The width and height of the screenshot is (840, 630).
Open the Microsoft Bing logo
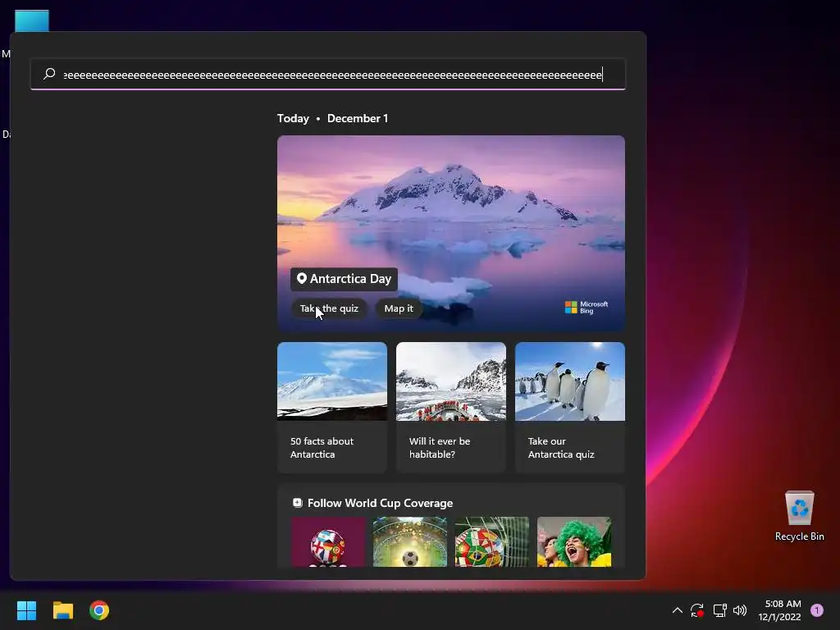tap(586, 307)
